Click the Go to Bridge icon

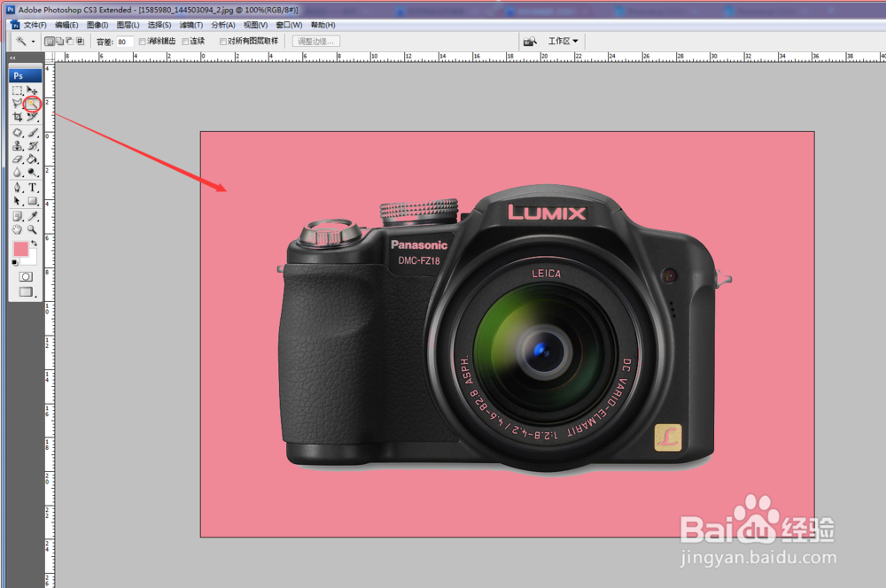pos(530,42)
